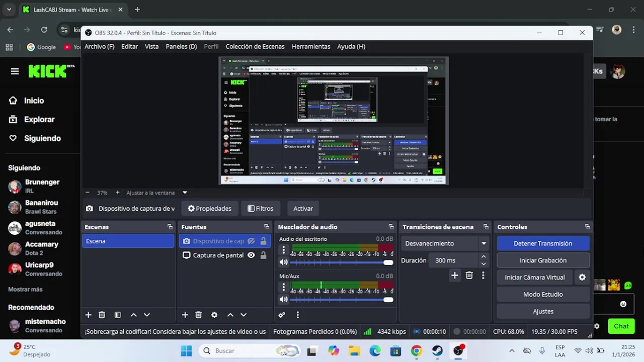Adjust Audio del escritorio volume slider
Viewport: 644px width, 362px height.
click(x=342, y=262)
